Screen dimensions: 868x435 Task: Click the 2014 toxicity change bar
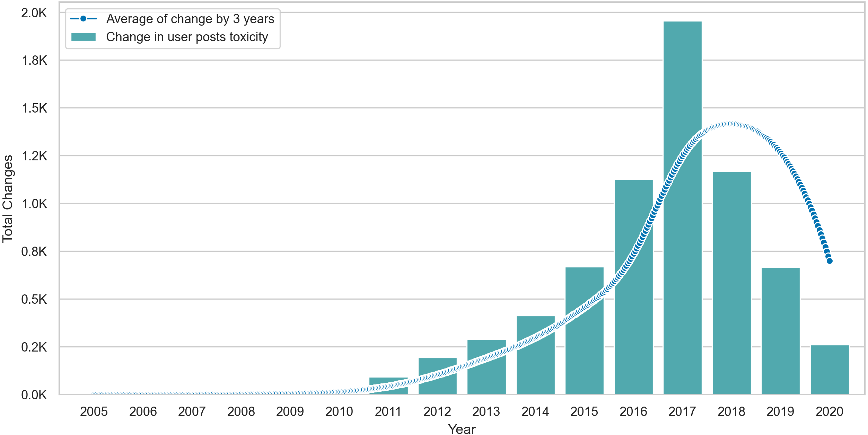coord(535,355)
